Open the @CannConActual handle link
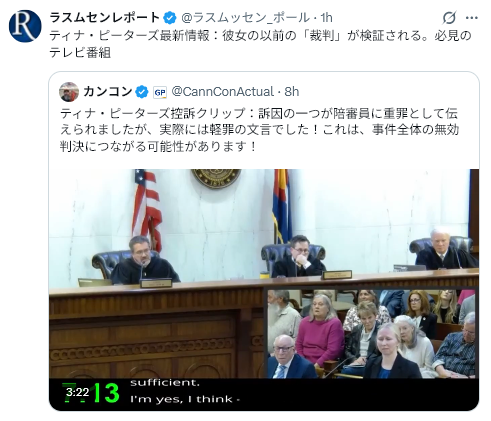The image size is (491, 421). 222,92
